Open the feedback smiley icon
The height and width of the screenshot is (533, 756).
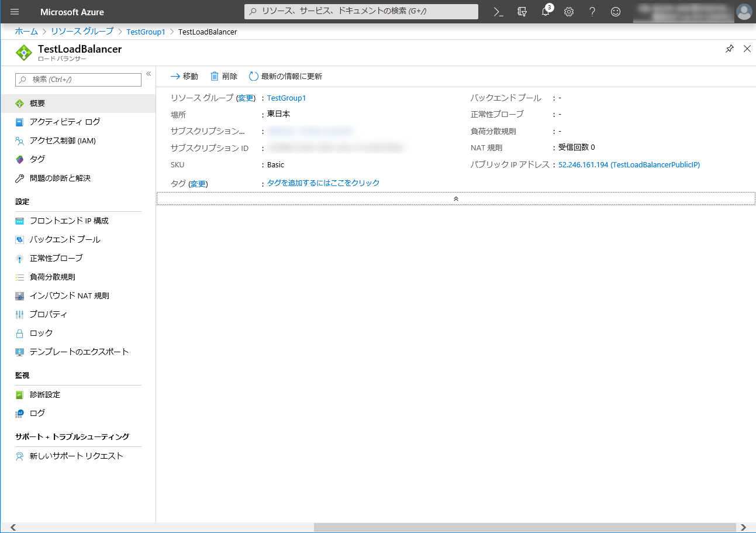615,12
